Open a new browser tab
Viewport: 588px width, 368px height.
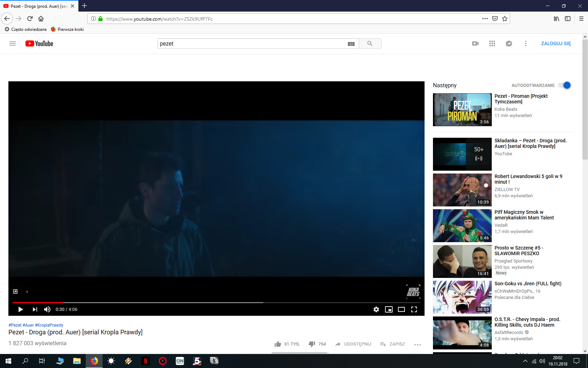click(84, 6)
